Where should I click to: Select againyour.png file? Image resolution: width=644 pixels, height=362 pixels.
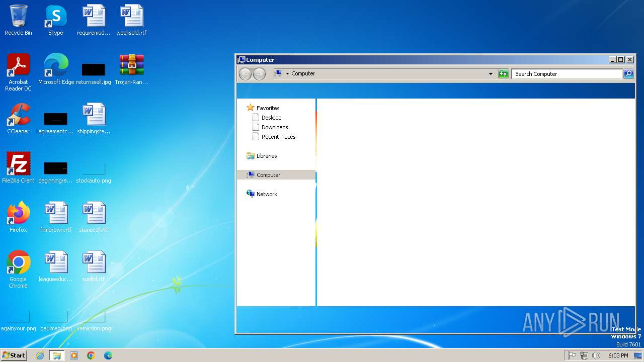click(18, 322)
